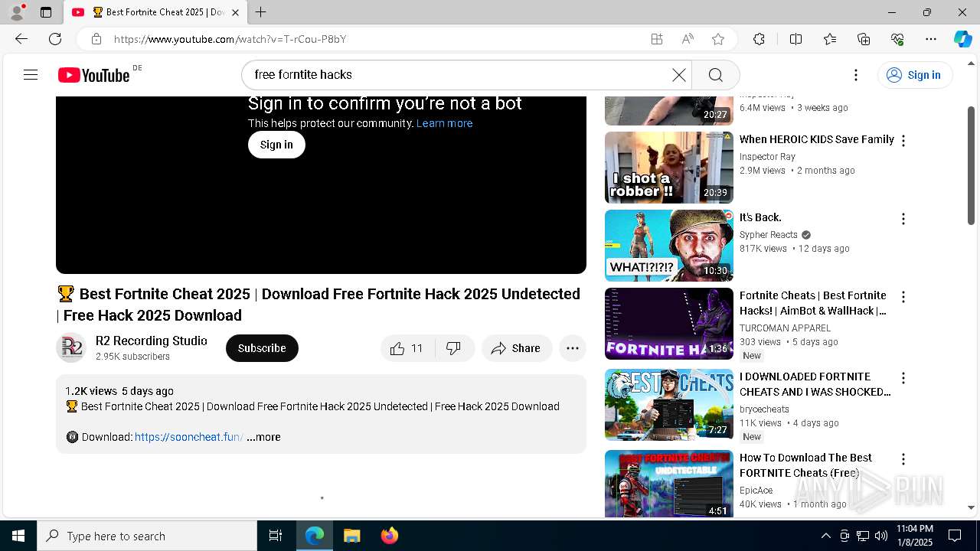Image resolution: width=980 pixels, height=551 pixels.
Task: Expand description with ...more
Action: [x=263, y=437]
